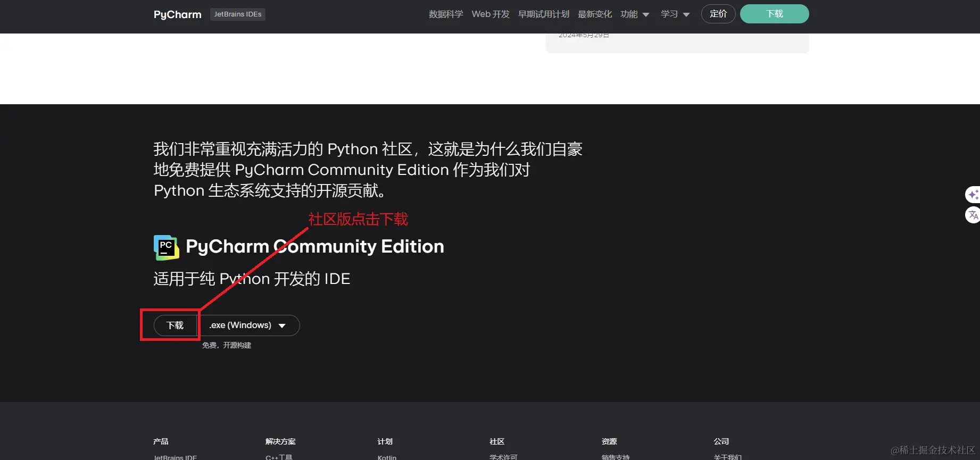Viewport: 980px width, 460px height.
Task: Click the PyCharm Community Edition PC icon
Action: pyautogui.click(x=167, y=247)
